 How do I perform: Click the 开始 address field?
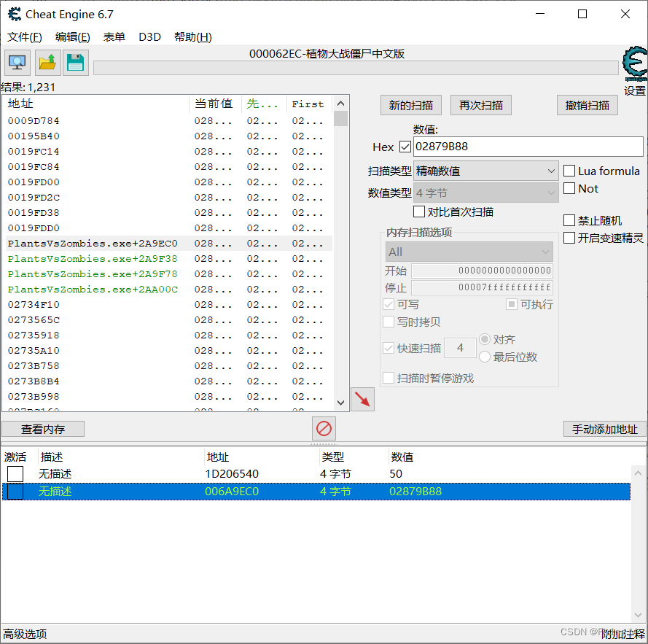(483, 271)
